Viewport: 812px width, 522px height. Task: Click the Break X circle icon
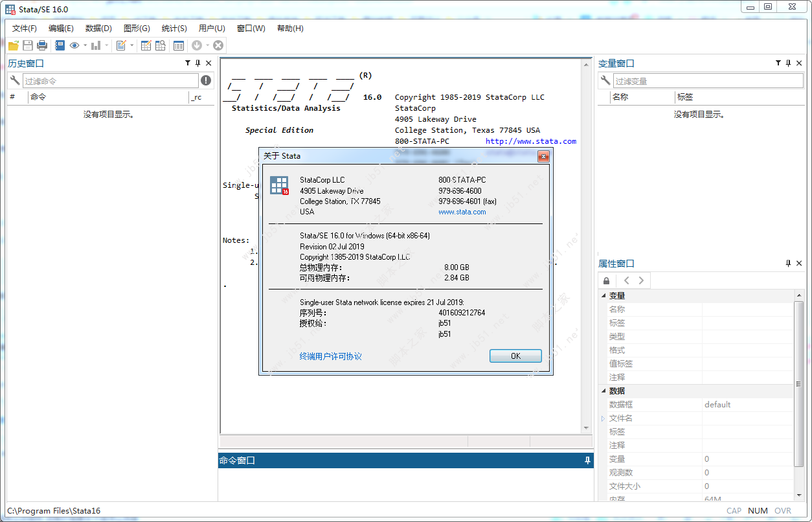(218, 45)
